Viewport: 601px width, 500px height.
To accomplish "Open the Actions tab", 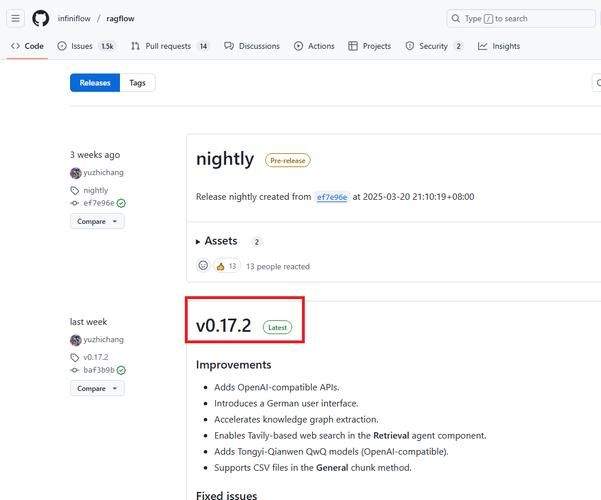I will click(x=314, y=46).
